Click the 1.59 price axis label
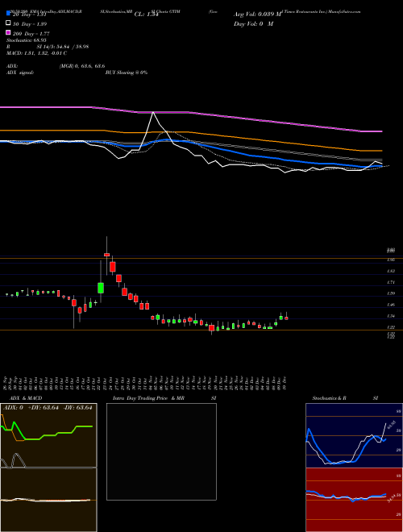 click(x=390, y=293)
